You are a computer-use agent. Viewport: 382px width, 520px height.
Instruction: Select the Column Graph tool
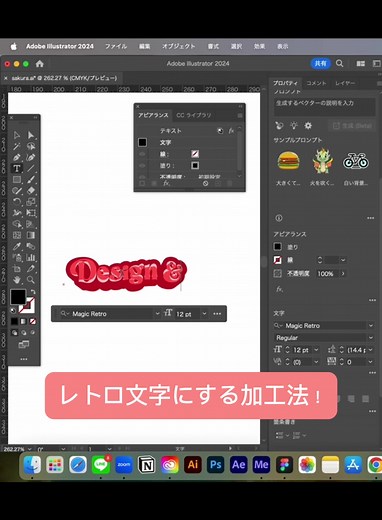pos(31,258)
